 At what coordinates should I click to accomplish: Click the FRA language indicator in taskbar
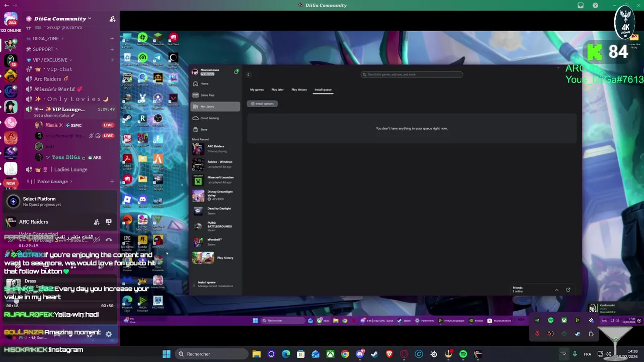587,354
